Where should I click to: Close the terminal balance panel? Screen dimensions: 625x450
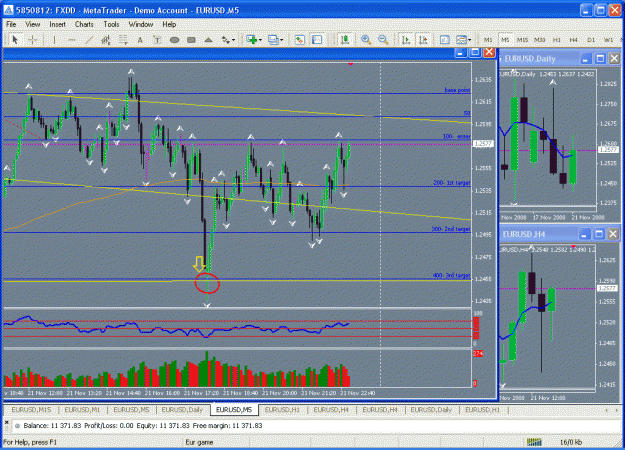[x=6, y=421]
